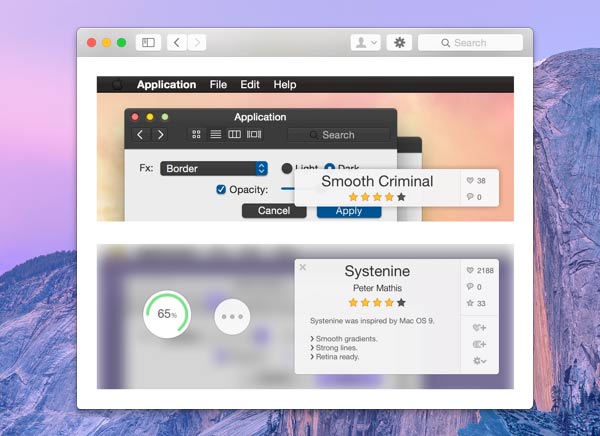Click the Apply button
The width and height of the screenshot is (600, 436).
tap(349, 212)
